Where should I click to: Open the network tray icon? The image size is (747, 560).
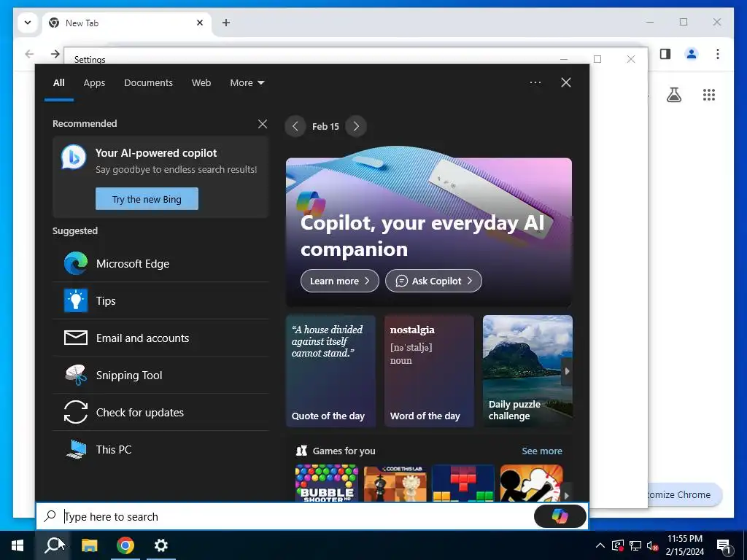tap(635, 545)
